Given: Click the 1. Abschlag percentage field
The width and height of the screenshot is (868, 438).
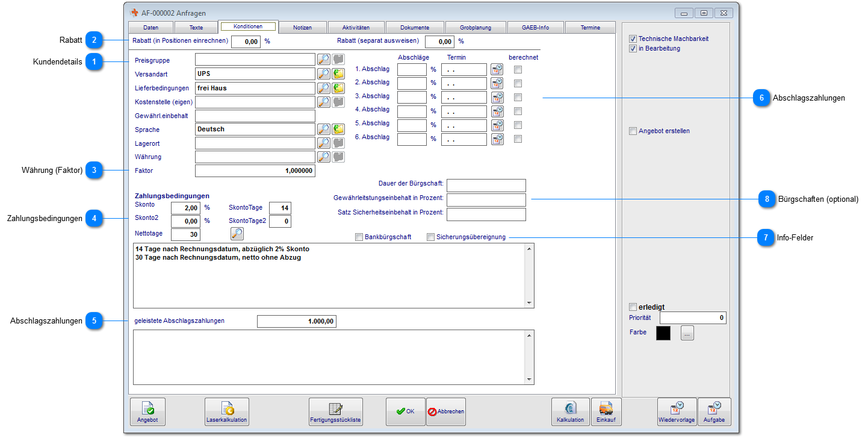Looking at the screenshot, I should (x=412, y=69).
